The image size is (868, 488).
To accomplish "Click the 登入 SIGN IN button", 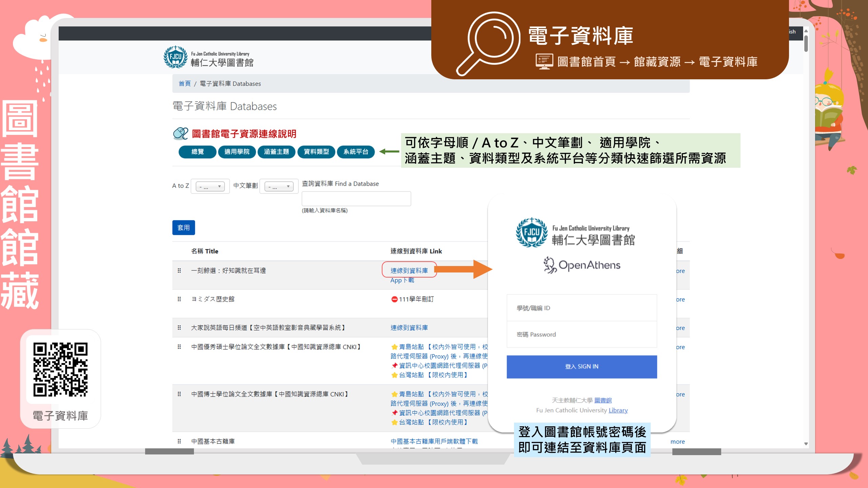I will pos(582,367).
